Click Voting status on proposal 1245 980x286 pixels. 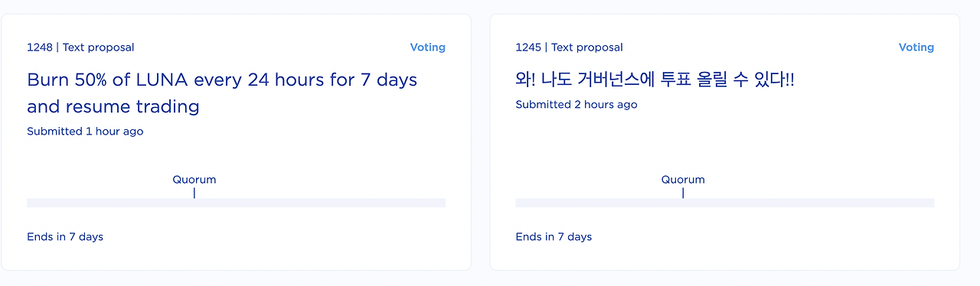(x=916, y=47)
